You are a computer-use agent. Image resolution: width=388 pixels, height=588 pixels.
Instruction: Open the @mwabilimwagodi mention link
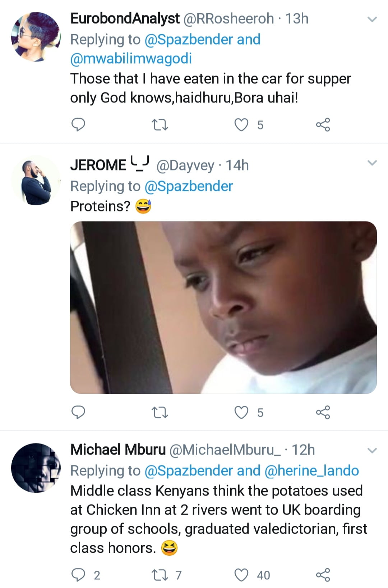click(131, 59)
